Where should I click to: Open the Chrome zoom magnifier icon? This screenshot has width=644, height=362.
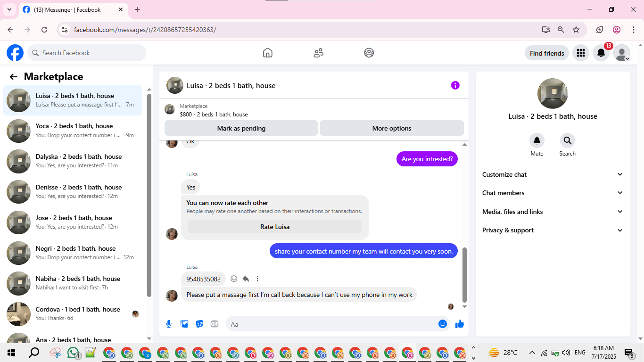coord(561,30)
